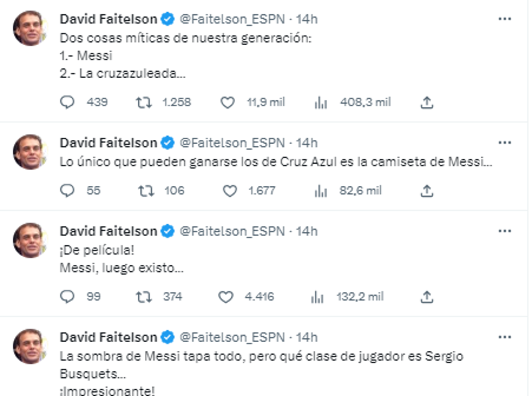Click David Faitelson's verified badge
This screenshot has width=532, height=396.
click(x=167, y=18)
